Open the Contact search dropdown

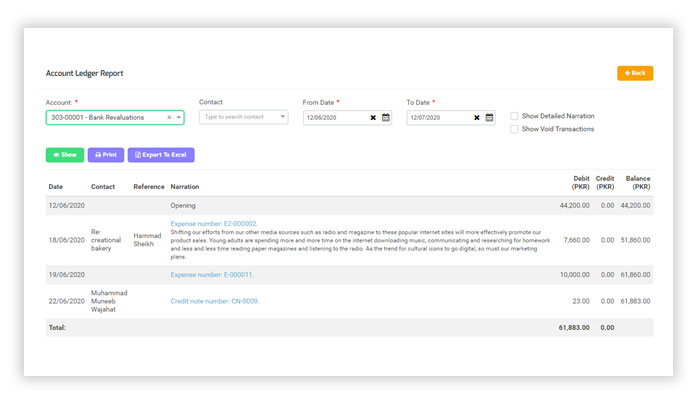243,117
